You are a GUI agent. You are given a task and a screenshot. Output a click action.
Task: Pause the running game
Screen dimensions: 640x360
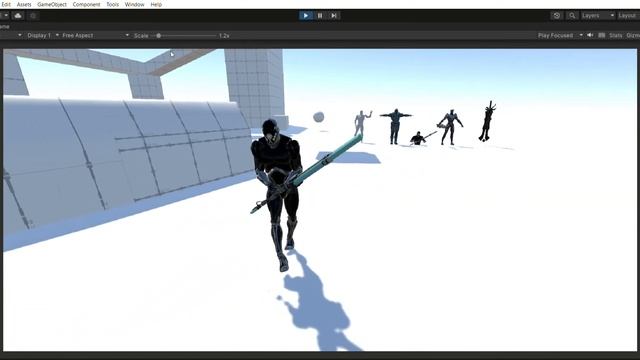click(x=320, y=16)
